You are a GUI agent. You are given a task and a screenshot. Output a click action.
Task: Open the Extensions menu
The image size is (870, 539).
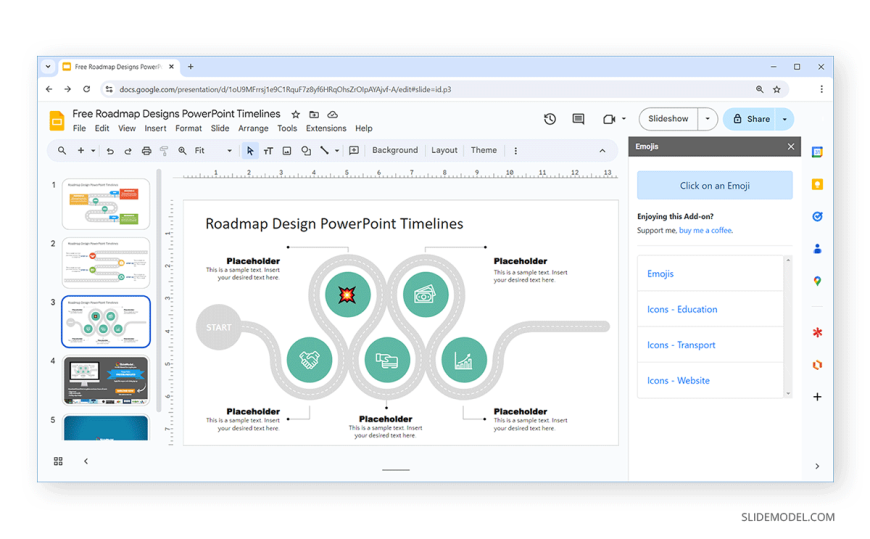click(326, 128)
